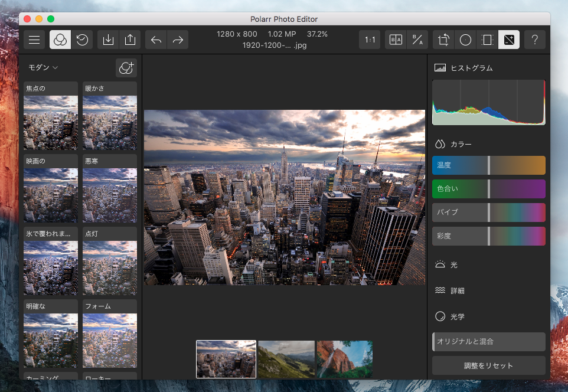Expand the 詳細 adjustment section
This screenshot has width=568, height=392.
pos(458,291)
